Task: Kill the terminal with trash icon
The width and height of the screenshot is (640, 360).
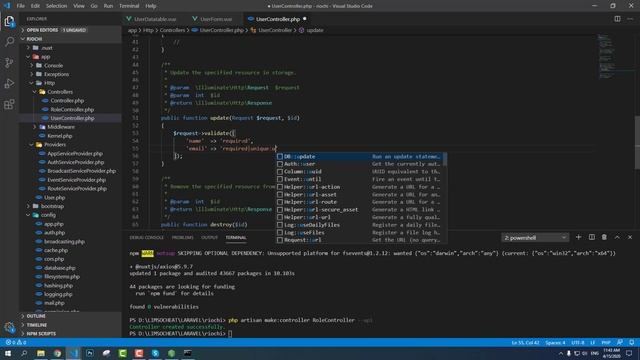Action: click(604, 237)
